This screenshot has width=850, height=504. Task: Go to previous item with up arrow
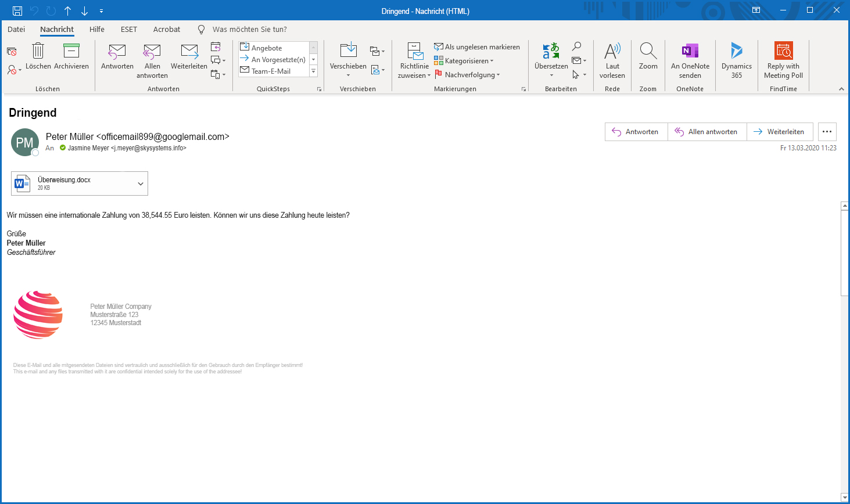tap(67, 10)
